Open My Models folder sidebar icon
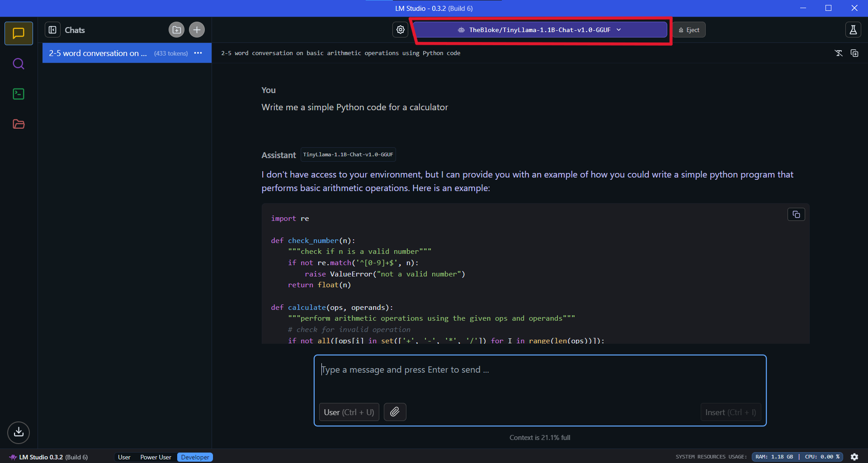868x463 pixels. point(19,124)
